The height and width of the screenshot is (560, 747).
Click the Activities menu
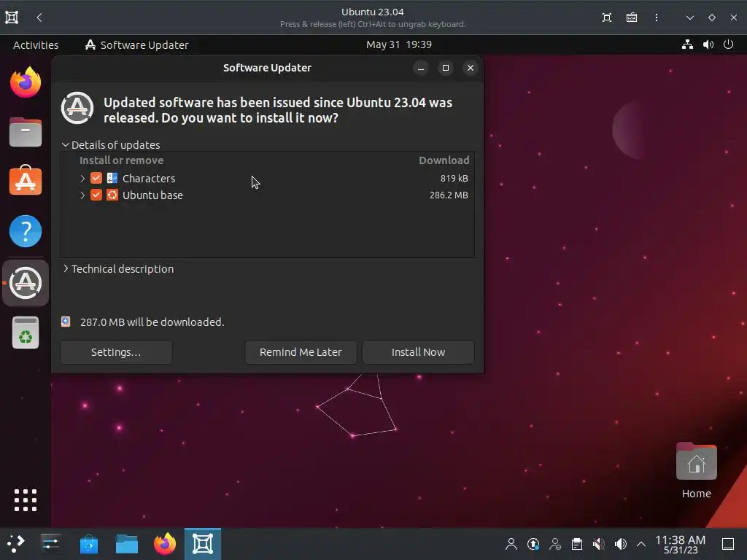(36, 44)
